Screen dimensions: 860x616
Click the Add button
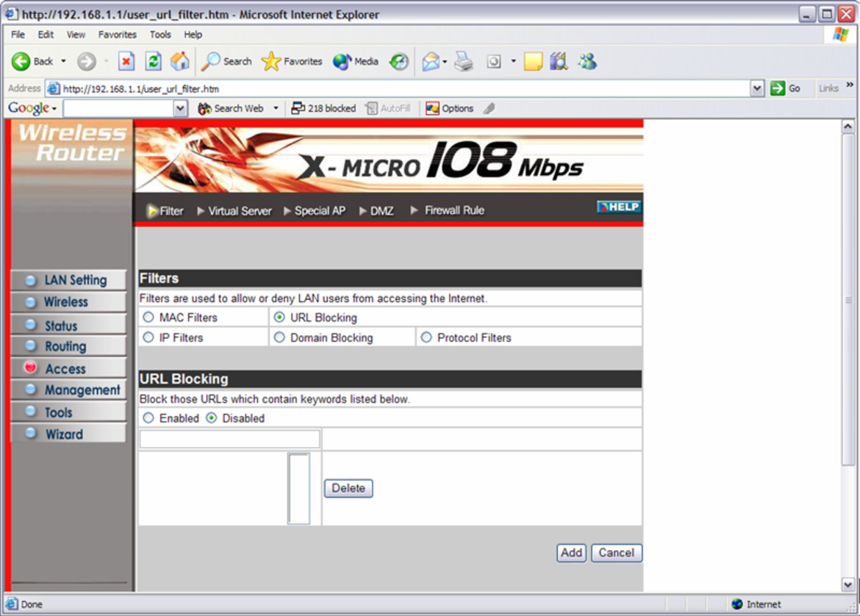(572, 553)
